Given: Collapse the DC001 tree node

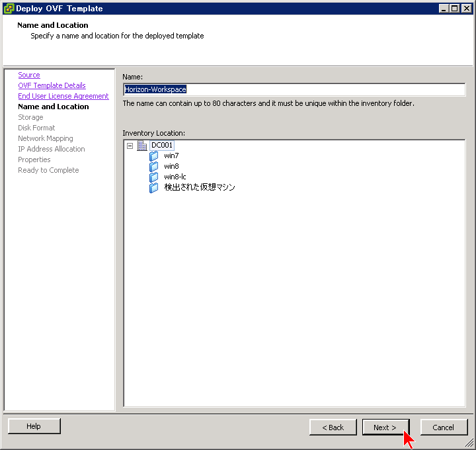Looking at the screenshot, I should [130, 146].
